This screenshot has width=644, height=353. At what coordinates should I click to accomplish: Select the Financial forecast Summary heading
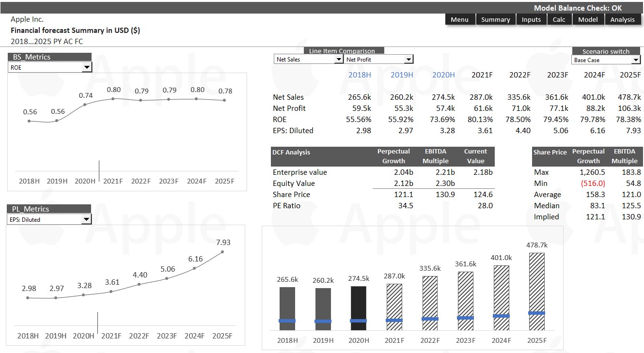pyautogui.click(x=75, y=30)
